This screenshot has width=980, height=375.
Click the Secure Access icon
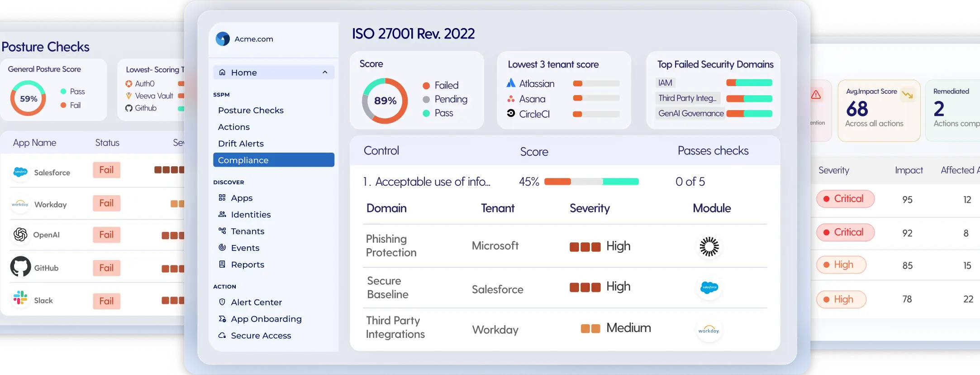tap(222, 335)
